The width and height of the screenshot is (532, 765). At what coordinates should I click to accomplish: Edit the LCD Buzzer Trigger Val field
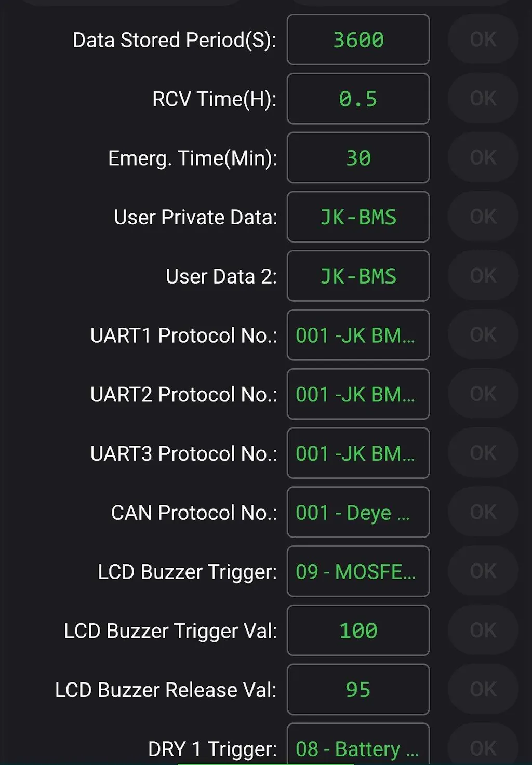click(358, 631)
